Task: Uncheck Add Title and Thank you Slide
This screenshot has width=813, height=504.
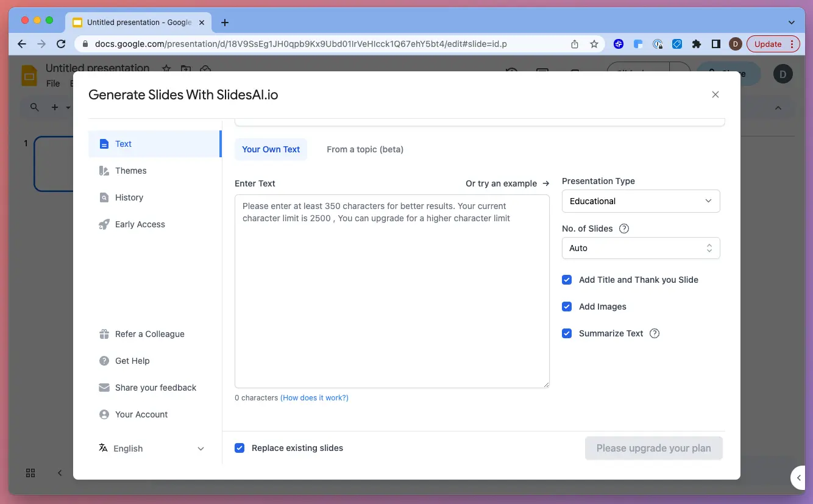Action: (x=567, y=280)
